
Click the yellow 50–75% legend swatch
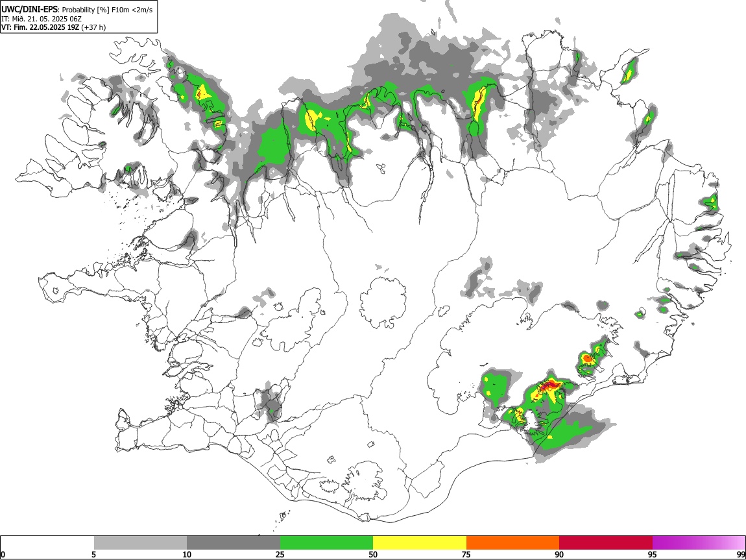pos(420,543)
